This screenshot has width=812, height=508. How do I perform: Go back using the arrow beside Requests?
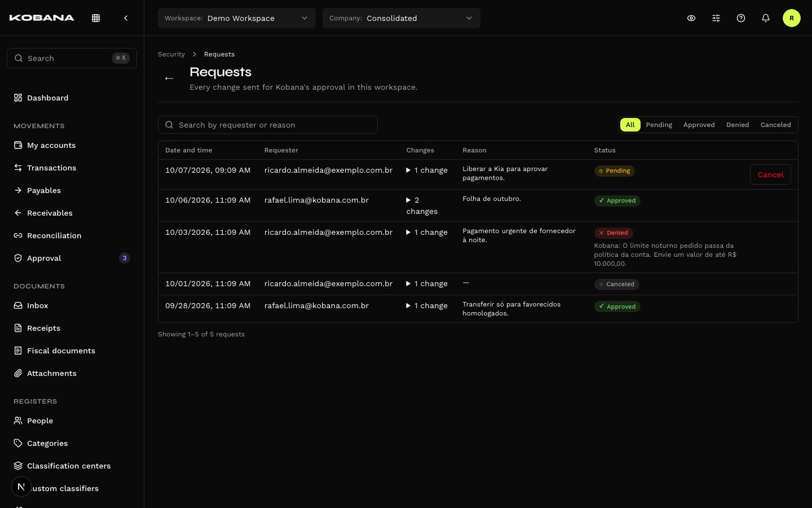[x=169, y=78]
